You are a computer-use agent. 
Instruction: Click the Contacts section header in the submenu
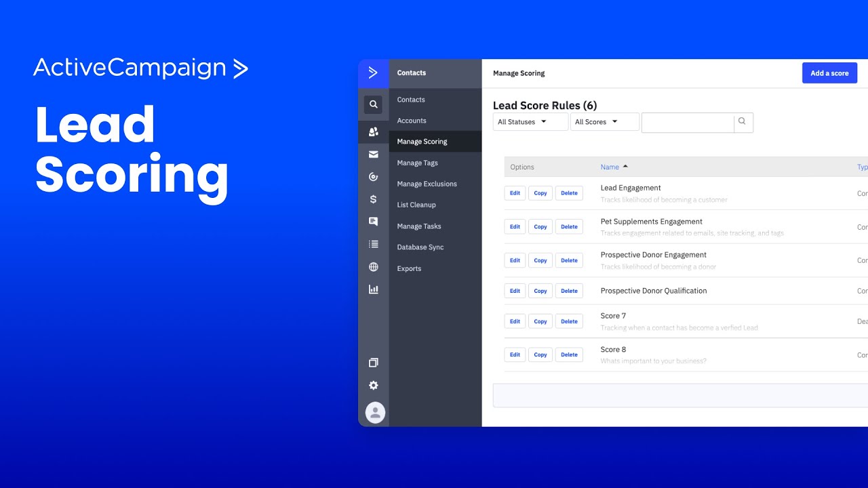click(412, 73)
